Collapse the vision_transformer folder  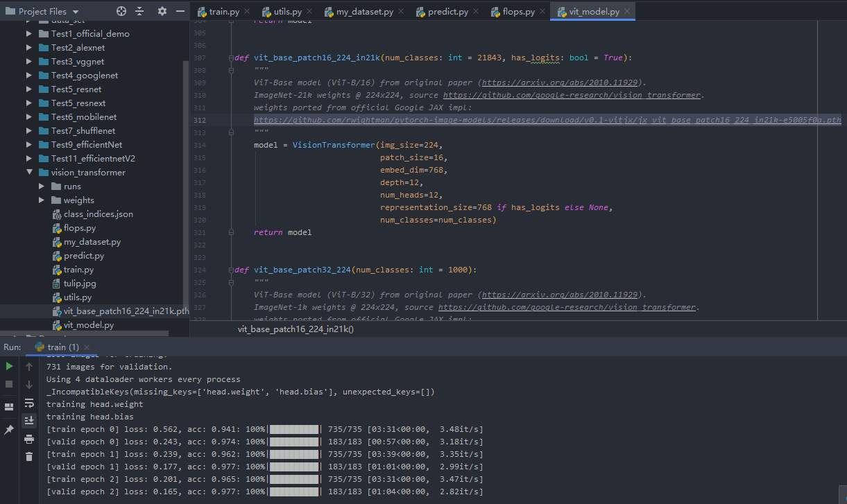pyautogui.click(x=29, y=173)
